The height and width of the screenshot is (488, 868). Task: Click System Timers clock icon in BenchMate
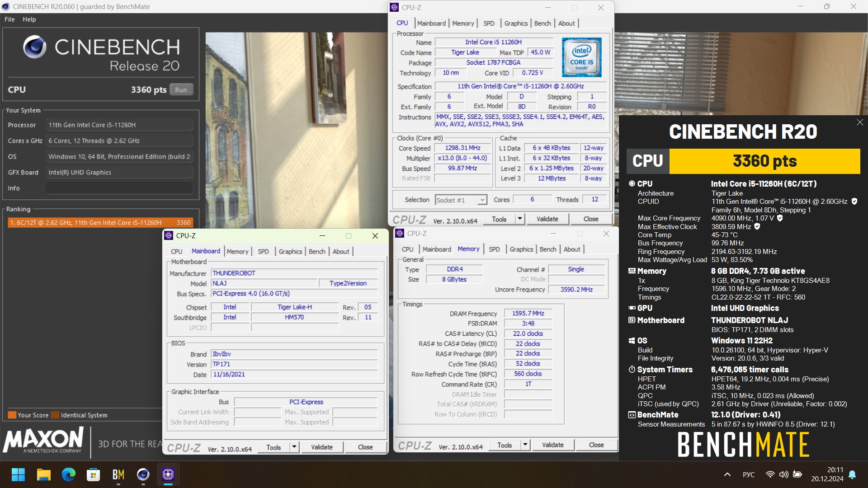[632, 370]
